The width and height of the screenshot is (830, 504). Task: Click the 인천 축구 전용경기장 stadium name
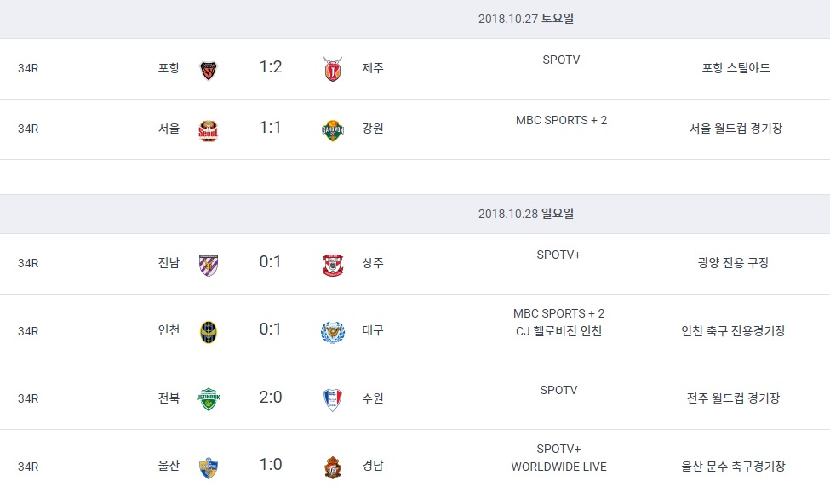click(x=733, y=330)
